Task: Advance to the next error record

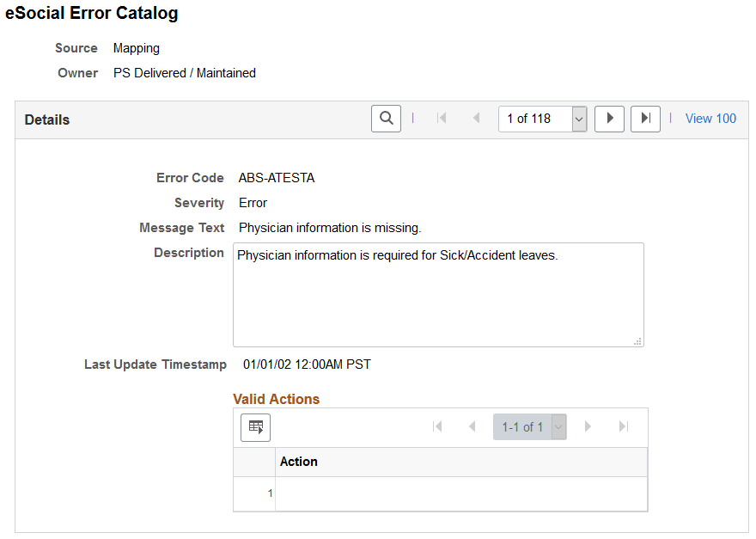Action: [x=609, y=118]
